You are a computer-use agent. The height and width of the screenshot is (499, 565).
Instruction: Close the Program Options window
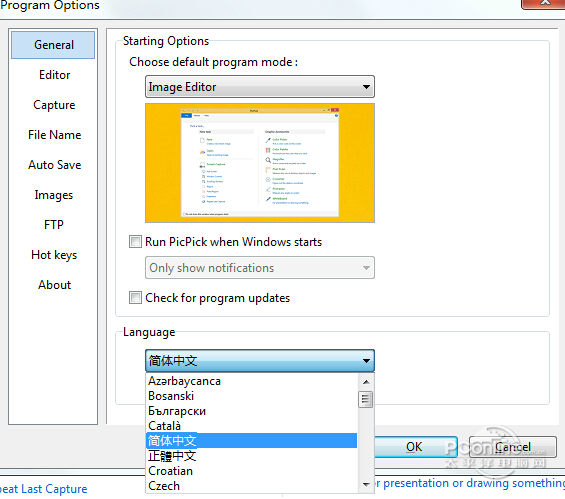(x=544, y=4)
